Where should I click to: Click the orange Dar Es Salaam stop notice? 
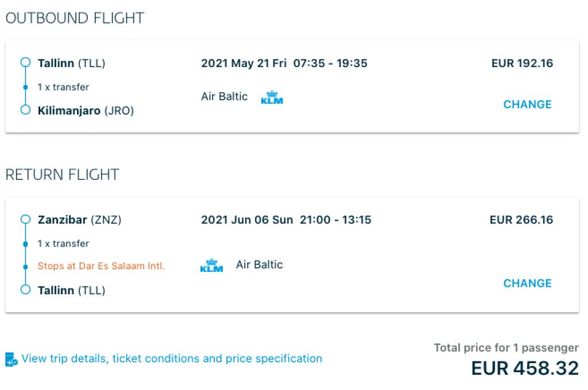[101, 266]
